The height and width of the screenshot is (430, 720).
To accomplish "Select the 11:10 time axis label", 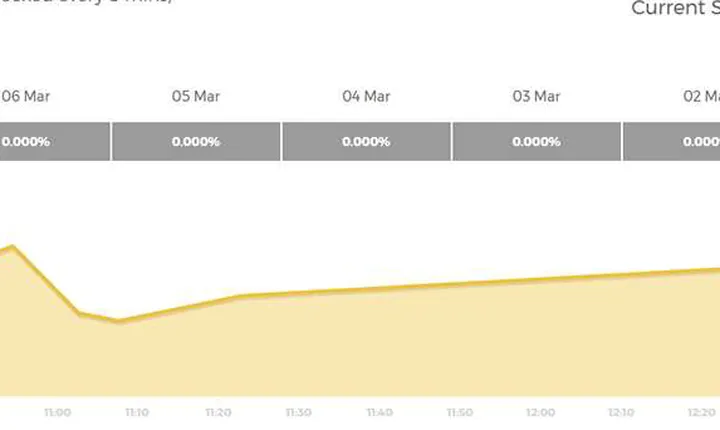I will pyautogui.click(x=137, y=413).
